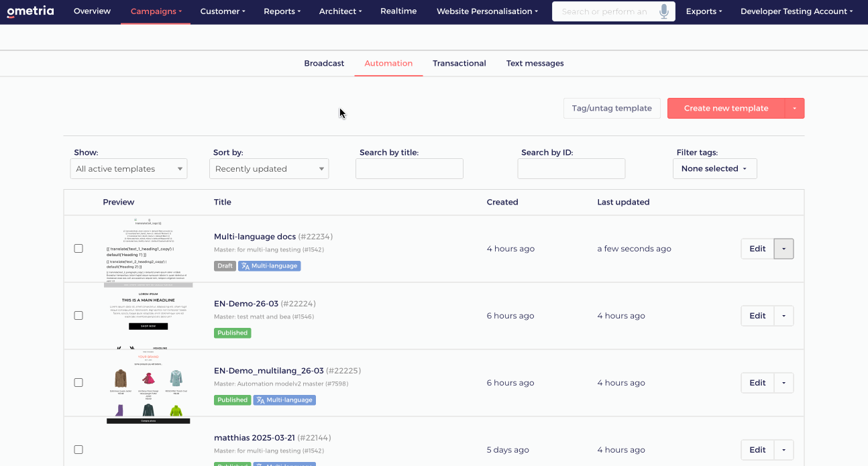The height and width of the screenshot is (466, 868).
Task: Click the Created column header
Action: [502, 202]
